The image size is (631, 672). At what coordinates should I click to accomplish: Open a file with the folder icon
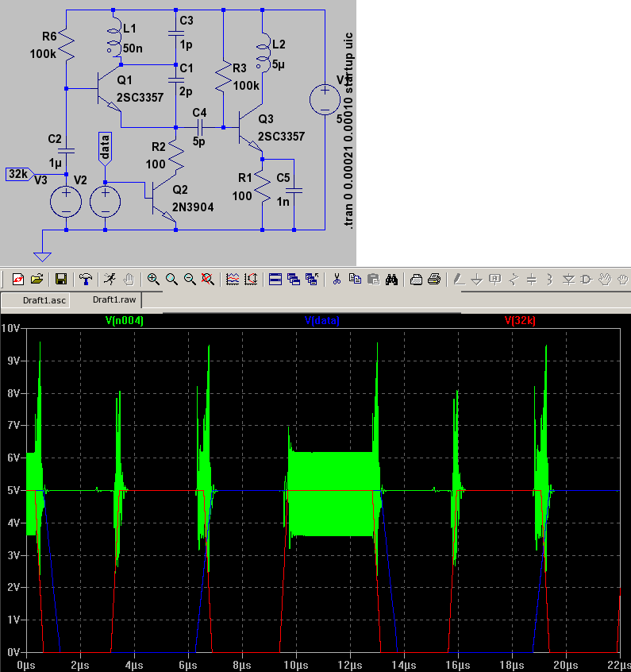37,280
